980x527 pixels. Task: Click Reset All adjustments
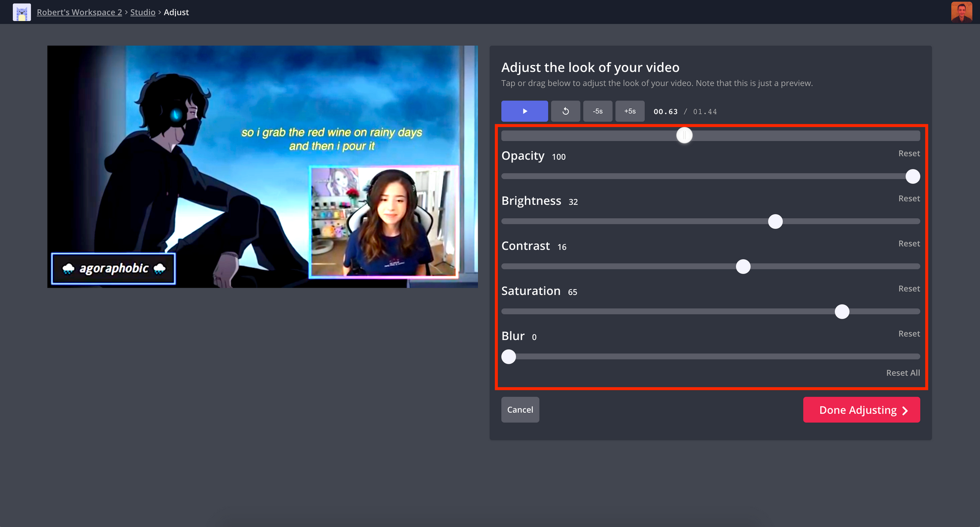(x=903, y=373)
